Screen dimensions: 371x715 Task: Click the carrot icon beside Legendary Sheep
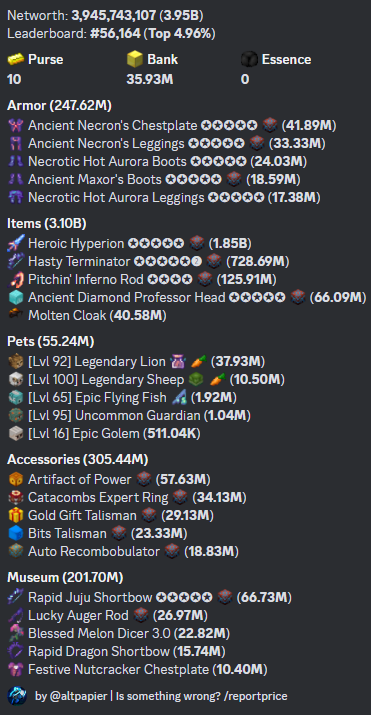click(218, 379)
